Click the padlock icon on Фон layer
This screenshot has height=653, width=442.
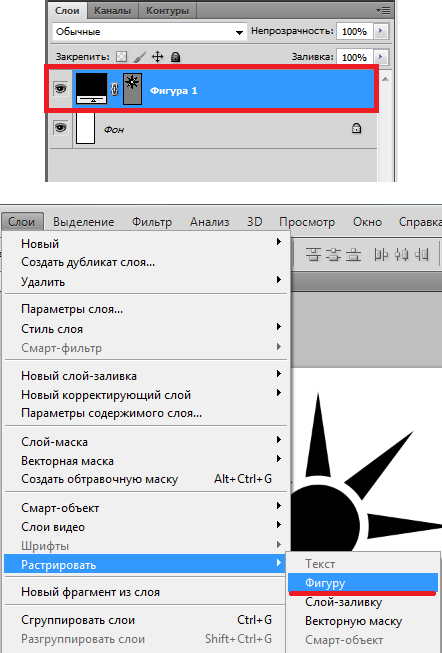tap(356, 128)
